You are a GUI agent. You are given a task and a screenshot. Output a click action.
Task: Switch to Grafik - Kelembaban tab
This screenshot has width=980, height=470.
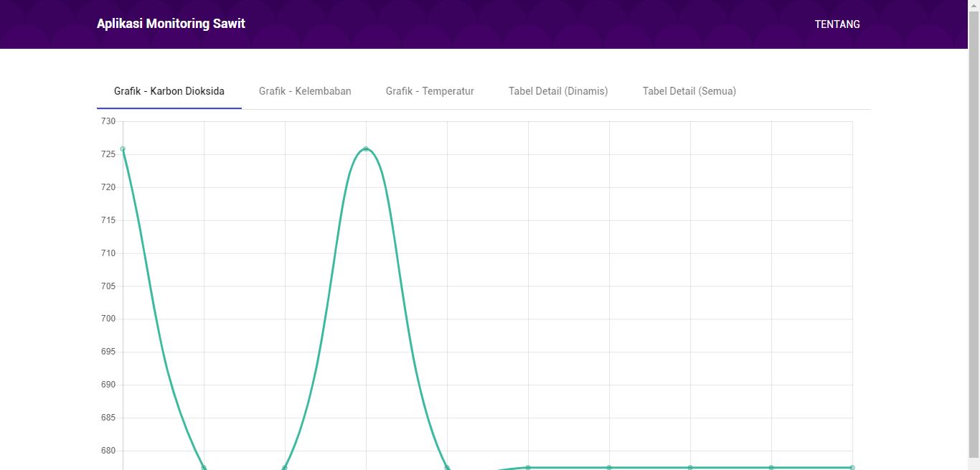305,91
